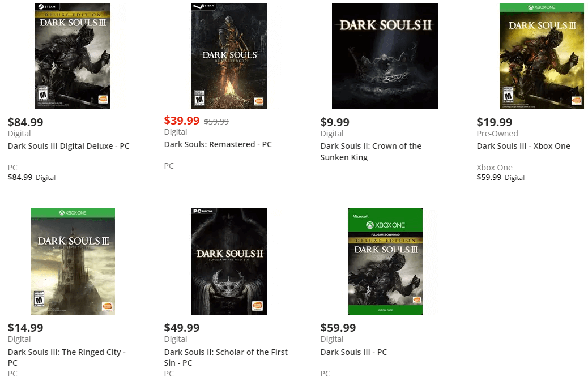Open Scholar of the First Sin cover

click(228, 261)
